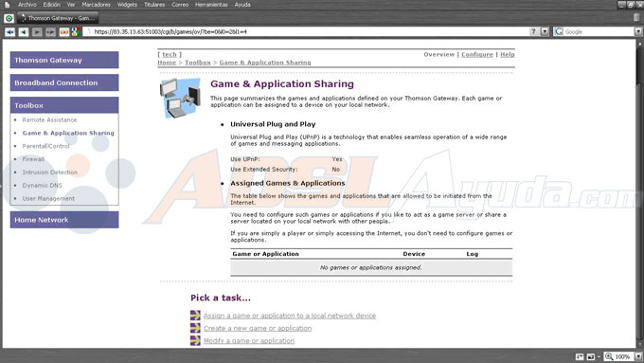
Task: Expand the Google search engine dropdown
Action: point(638,31)
